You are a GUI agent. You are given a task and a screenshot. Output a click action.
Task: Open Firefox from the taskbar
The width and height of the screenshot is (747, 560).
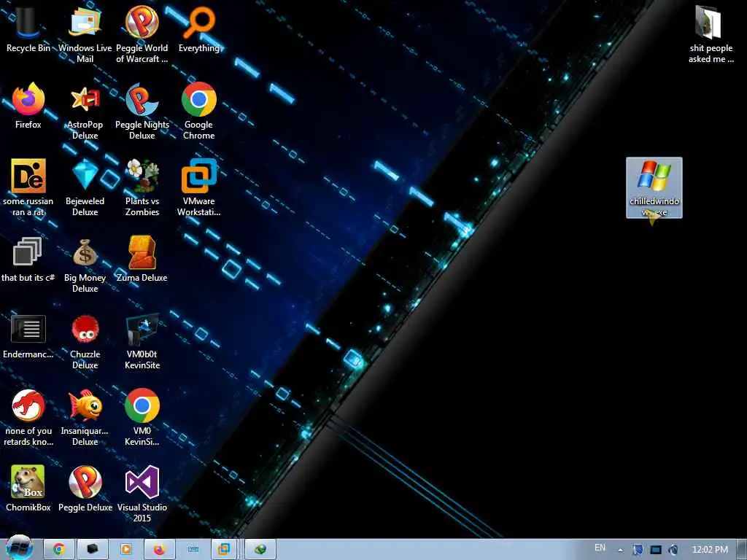pyautogui.click(x=160, y=550)
